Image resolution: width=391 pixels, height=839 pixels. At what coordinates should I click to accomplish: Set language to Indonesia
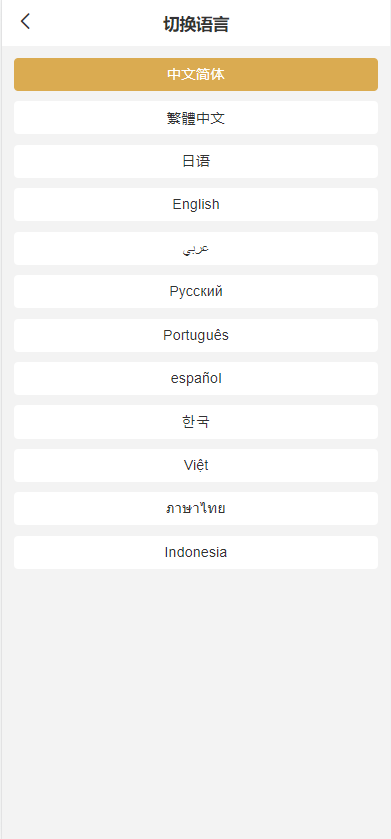196,553
